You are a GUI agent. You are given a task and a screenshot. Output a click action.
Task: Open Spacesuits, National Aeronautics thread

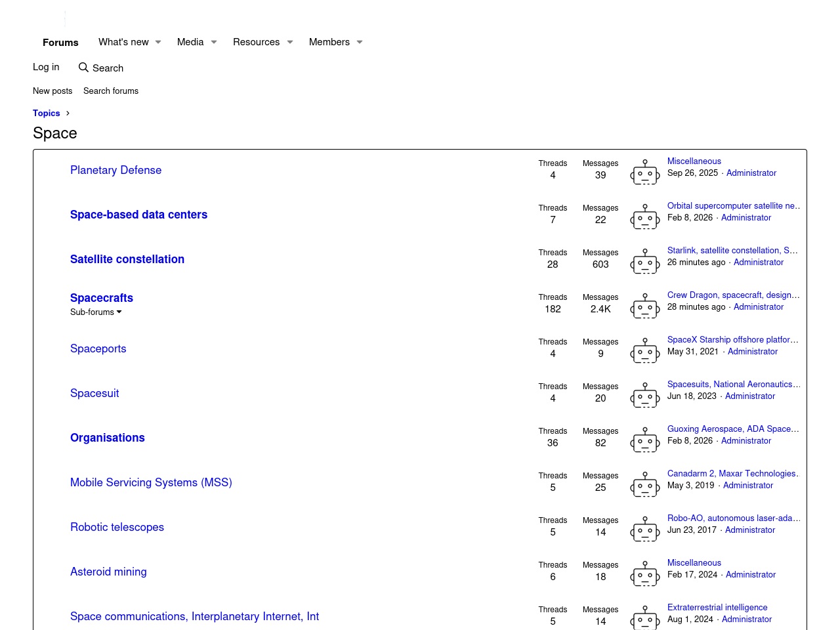pyautogui.click(x=734, y=385)
